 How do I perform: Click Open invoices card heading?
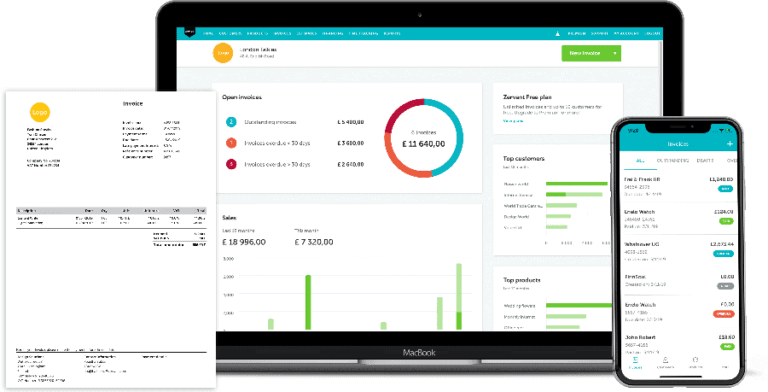point(242,97)
